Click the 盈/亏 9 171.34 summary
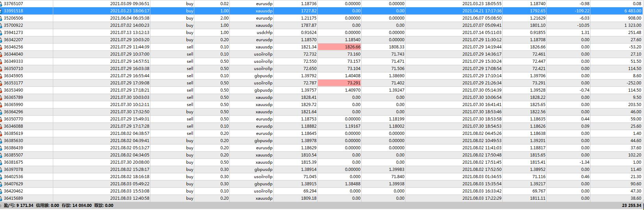 click(19, 206)
